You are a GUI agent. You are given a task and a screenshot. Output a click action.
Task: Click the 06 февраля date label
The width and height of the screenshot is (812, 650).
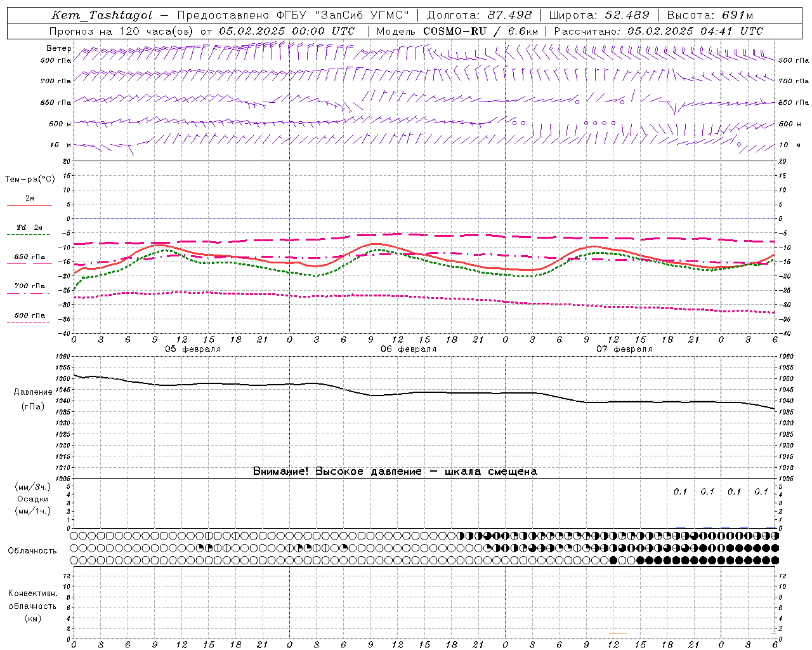click(x=409, y=349)
